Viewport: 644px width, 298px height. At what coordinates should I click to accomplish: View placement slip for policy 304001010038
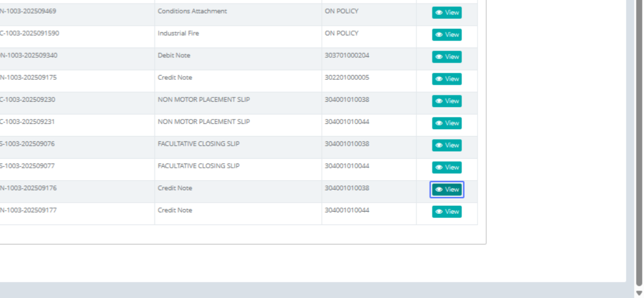tap(447, 101)
